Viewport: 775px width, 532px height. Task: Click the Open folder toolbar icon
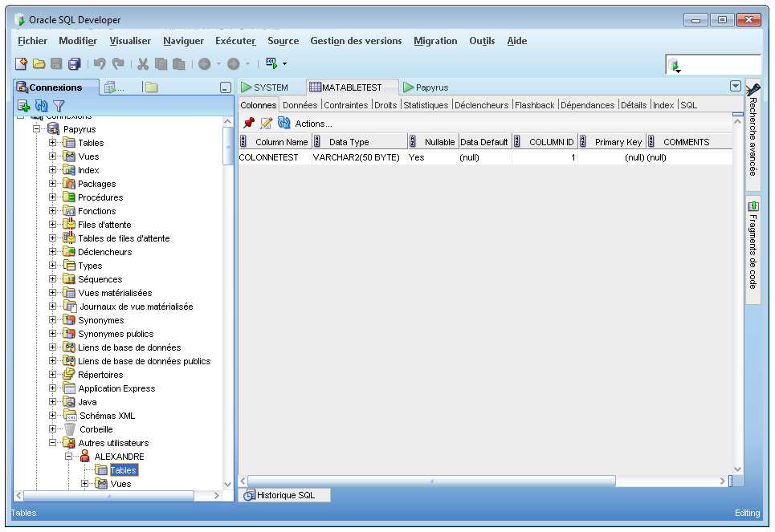point(39,63)
